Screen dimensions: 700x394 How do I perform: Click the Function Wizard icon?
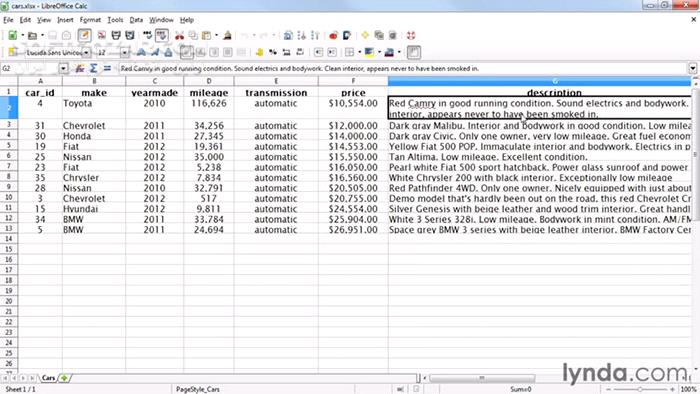(80, 68)
